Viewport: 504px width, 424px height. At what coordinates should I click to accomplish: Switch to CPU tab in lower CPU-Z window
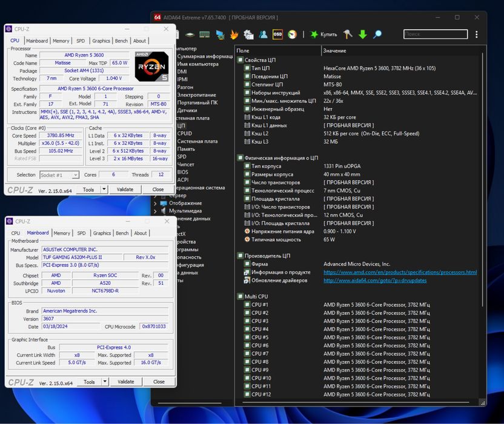click(x=15, y=233)
